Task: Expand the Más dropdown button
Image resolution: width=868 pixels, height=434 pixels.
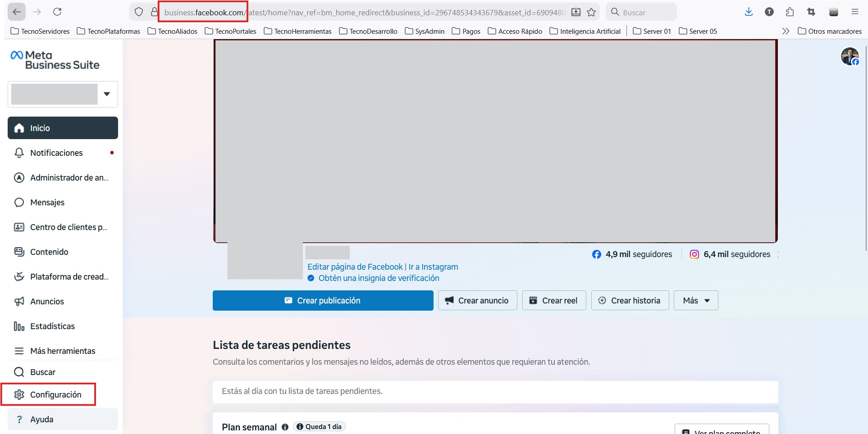Action: pyautogui.click(x=696, y=301)
